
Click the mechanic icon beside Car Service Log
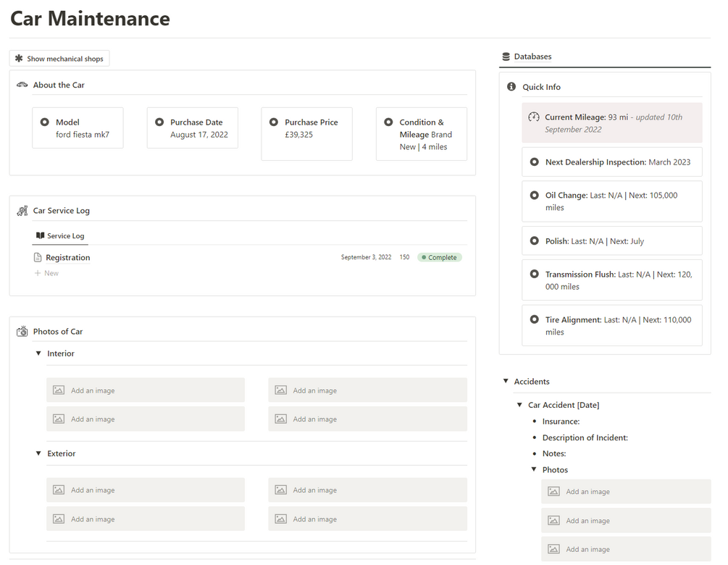pos(22,211)
